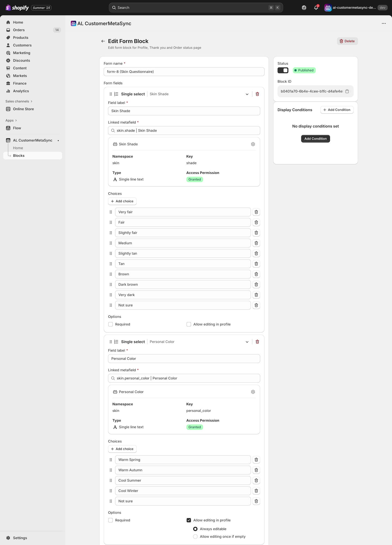Uncheck Allow editing in profile for Personal Color
Screen dimensions: 392x545
pyautogui.click(x=189, y=520)
